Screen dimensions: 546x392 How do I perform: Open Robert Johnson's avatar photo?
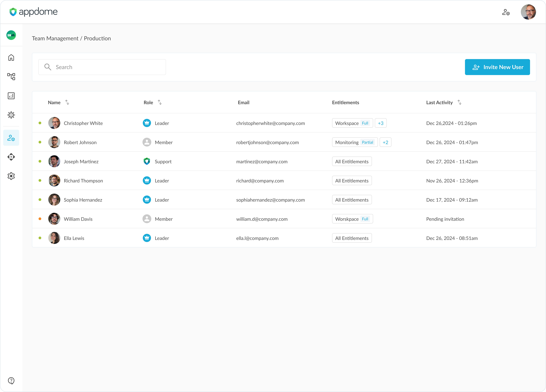point(54,142)
